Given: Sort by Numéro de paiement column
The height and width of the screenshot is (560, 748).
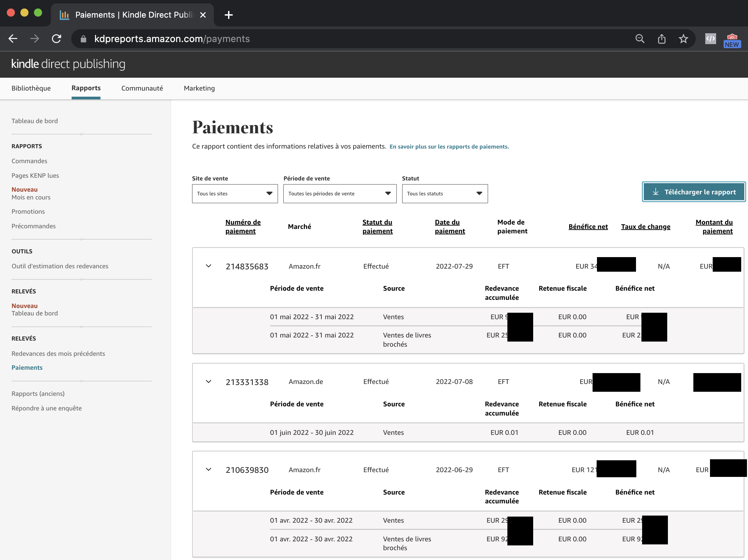Looking at the screenshot, I should click(x=243, y=227).
